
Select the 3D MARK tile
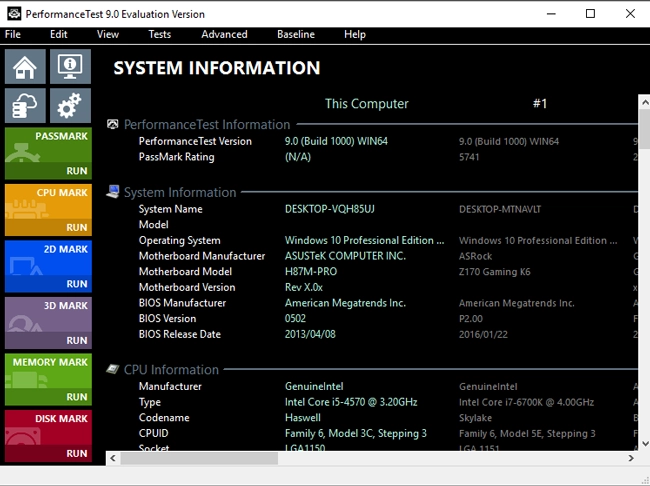pos(48,323)
